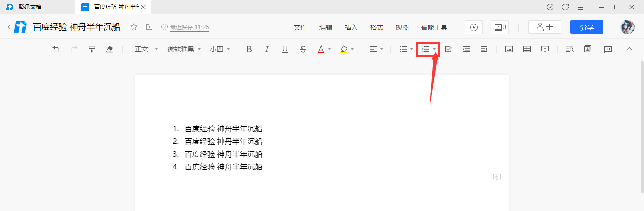This screenshot has width=644, height=211.
Task: Insert a table from the toolbar
Action: click(x=527, y=49)
